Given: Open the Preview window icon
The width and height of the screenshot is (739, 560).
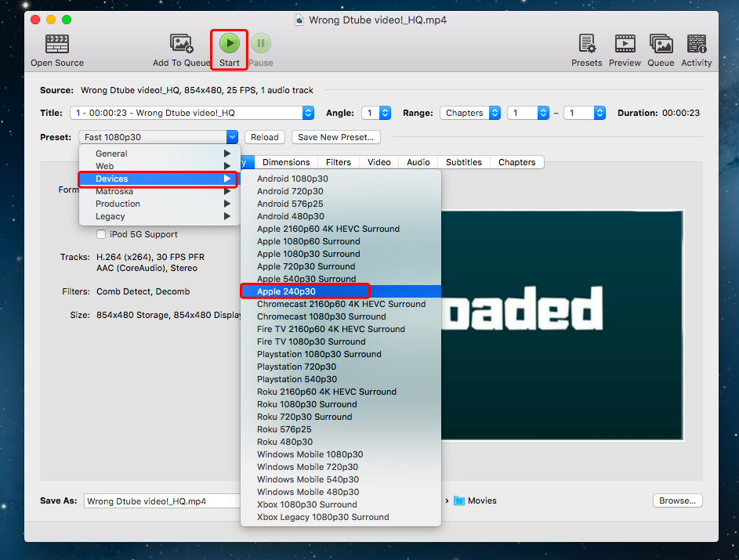Looking at the screenshot, I should [625, 44].
